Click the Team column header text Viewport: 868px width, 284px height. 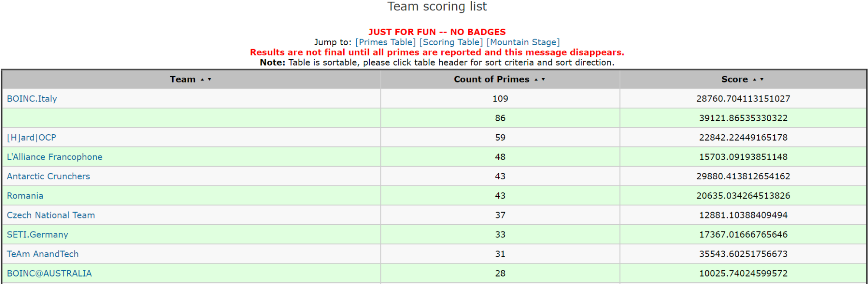[x=182, y=79]
